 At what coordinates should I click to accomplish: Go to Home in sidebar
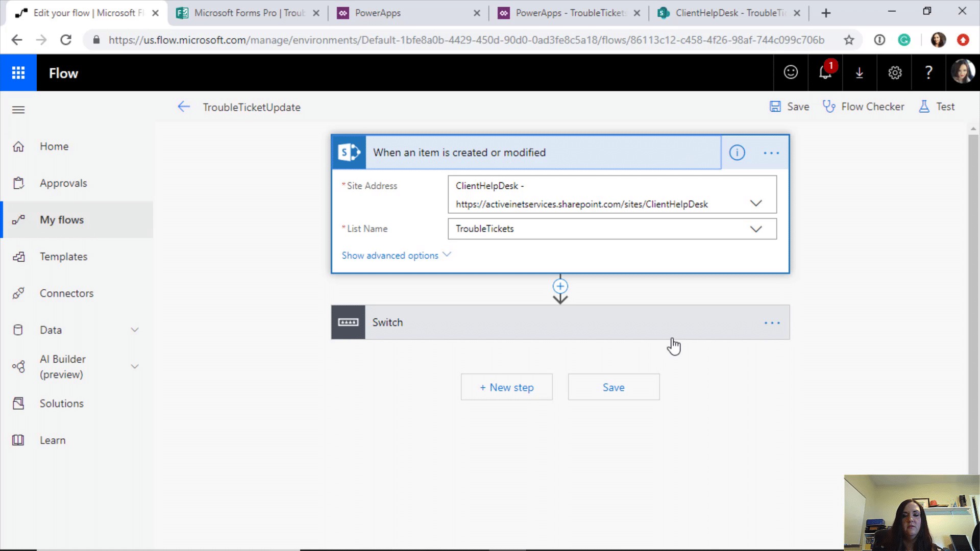click(x=77, y=146)
